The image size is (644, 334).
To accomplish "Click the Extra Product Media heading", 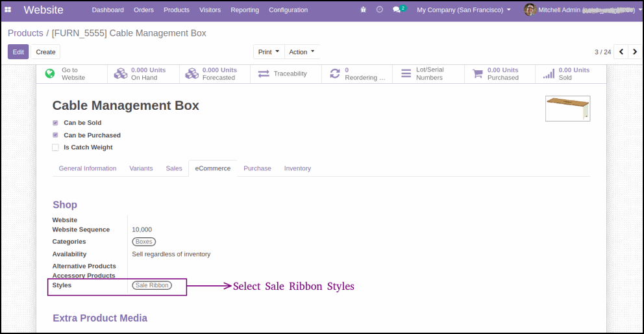I will click(x=100, y=318).
